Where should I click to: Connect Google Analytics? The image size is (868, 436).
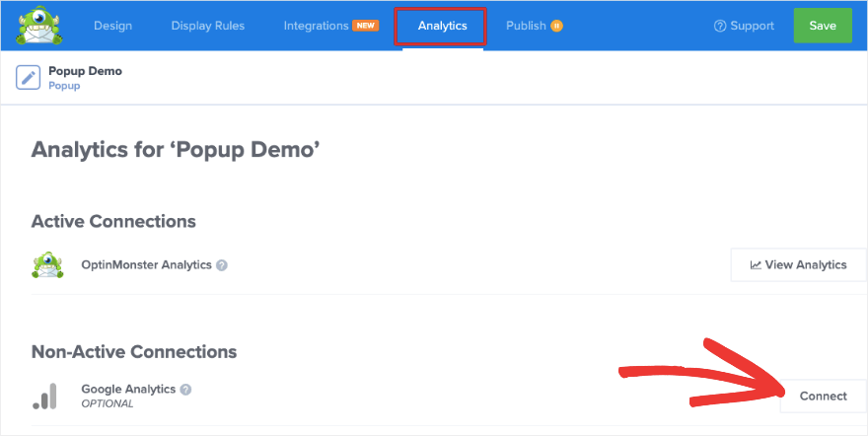click(x=824, y=397)
